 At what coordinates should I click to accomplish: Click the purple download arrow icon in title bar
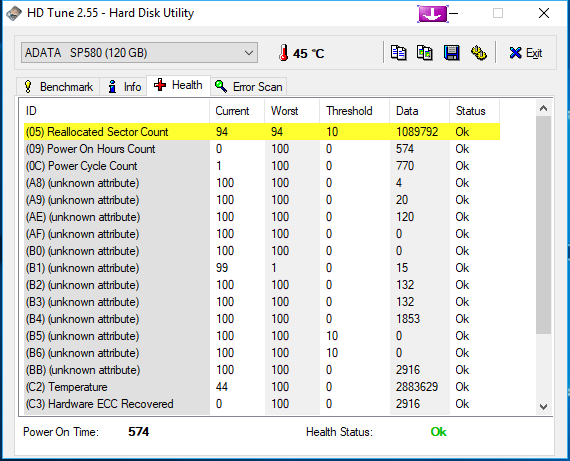coord(433,14)
